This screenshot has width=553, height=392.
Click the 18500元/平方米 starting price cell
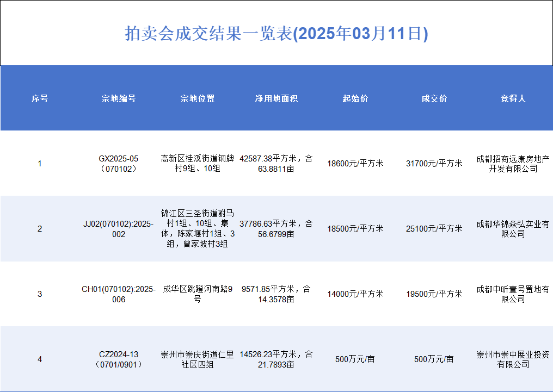point(355,229)
